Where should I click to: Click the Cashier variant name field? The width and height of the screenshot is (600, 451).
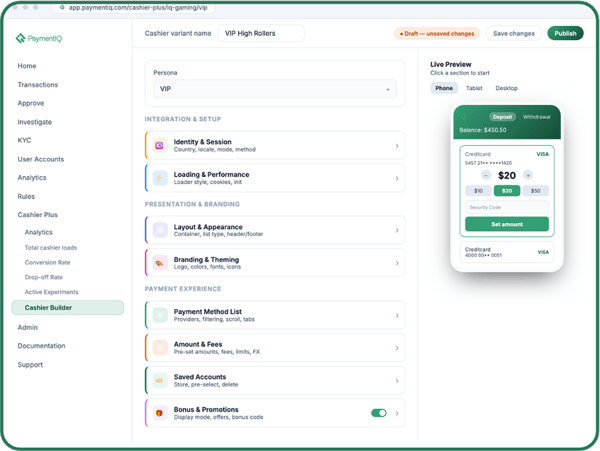[x=261, y=33]
